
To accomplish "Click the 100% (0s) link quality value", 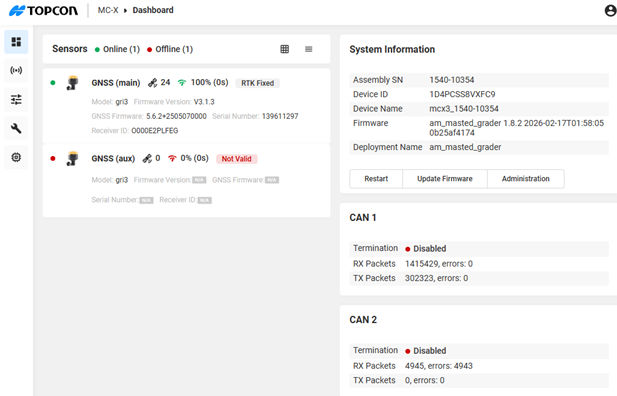I will tap(210, 83).
